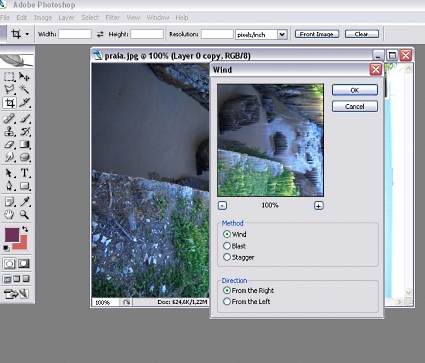Select the History Brush tool
Screen dimensions: 425x363
click(24, 132)
